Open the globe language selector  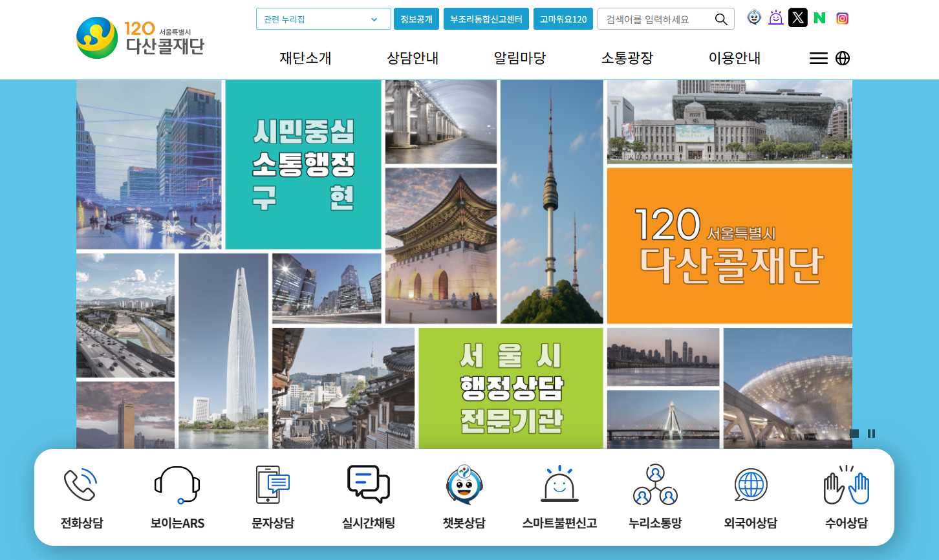(843, 58)
